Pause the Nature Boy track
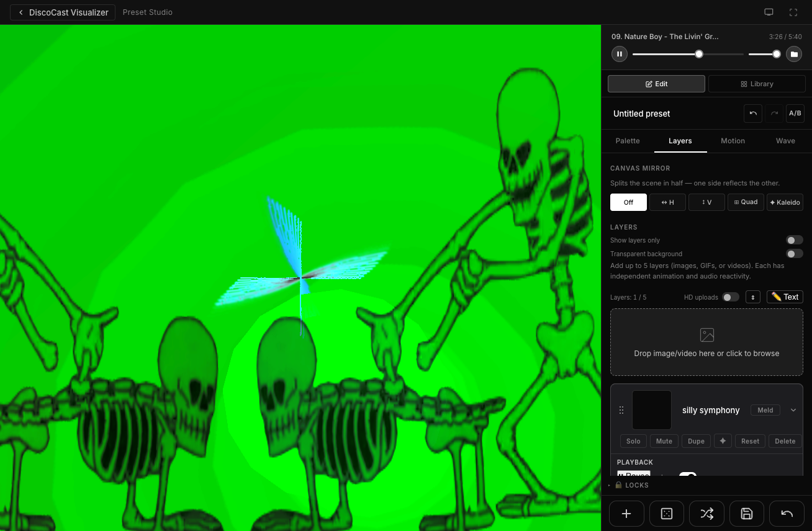The image size is (812, 531). point(620,54)
